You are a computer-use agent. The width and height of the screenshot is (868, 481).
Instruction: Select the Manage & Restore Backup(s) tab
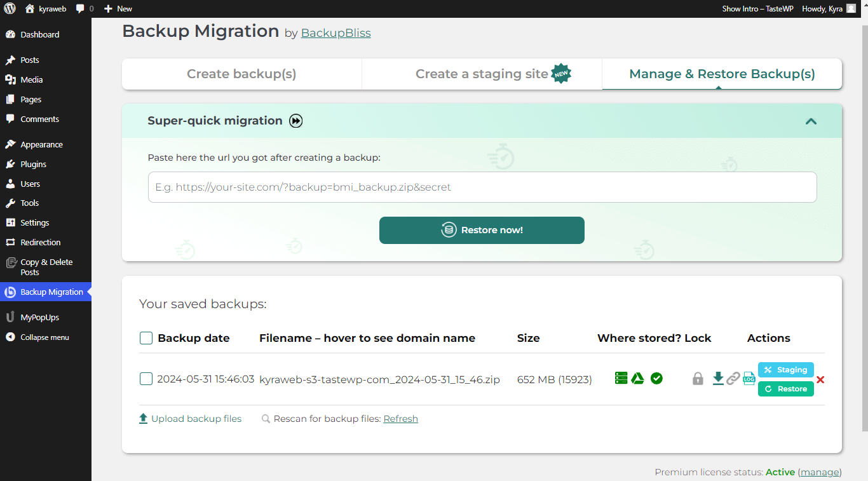coord(722,74)
